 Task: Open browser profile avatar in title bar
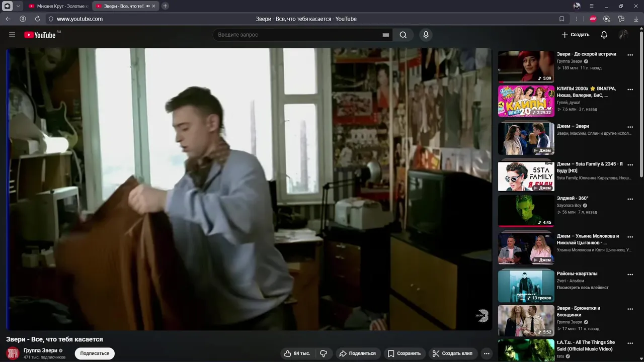coord(577,6)
